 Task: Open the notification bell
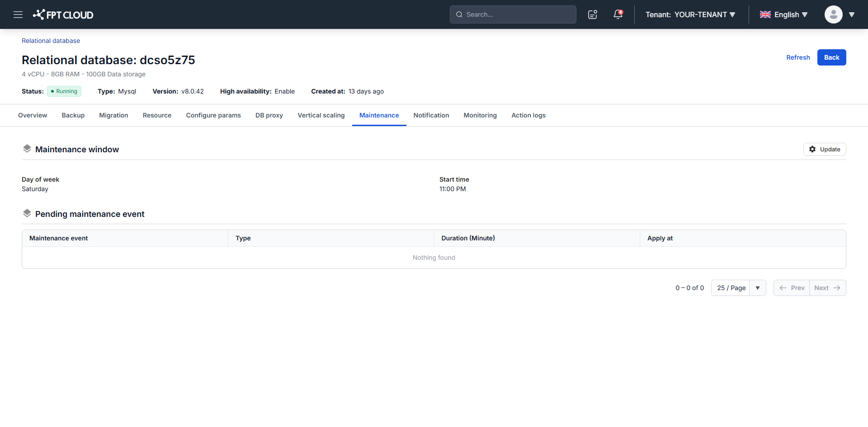click(618, 14)
